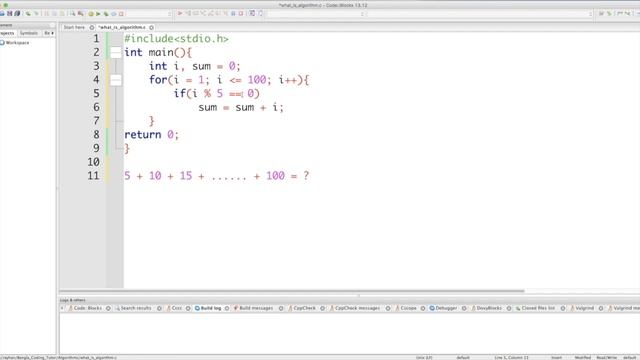Select the Workspace tree item
640x360 pixels.
(17, 42)
